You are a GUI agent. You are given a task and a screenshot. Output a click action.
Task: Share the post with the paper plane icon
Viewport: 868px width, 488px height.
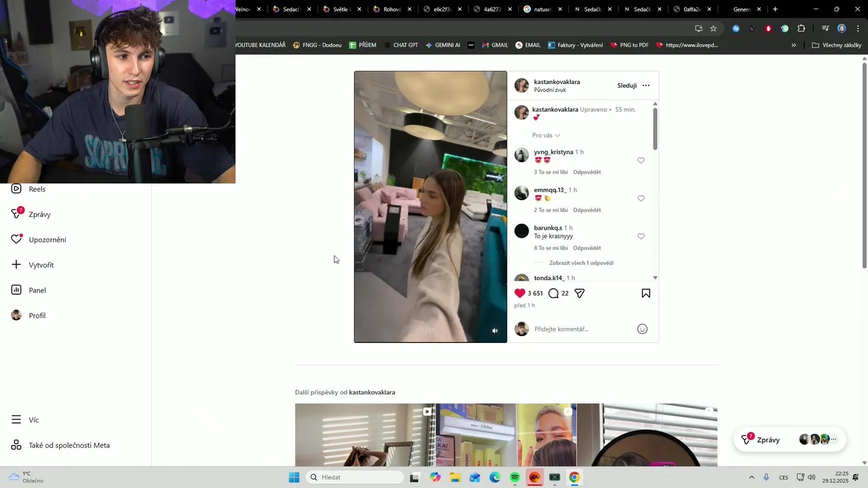pos(580,293)
